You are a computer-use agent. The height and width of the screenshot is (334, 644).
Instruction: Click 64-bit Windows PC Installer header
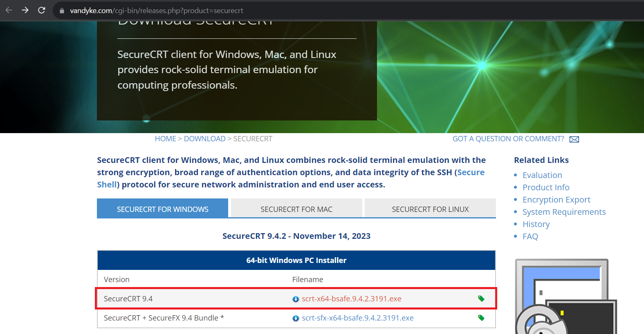coord(296,260)
